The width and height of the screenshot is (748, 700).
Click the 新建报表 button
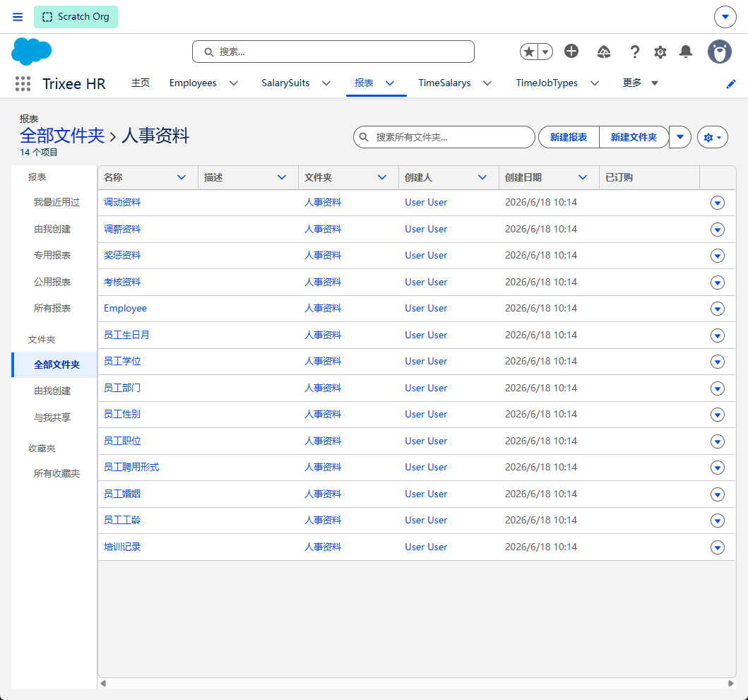coord(569,138)
